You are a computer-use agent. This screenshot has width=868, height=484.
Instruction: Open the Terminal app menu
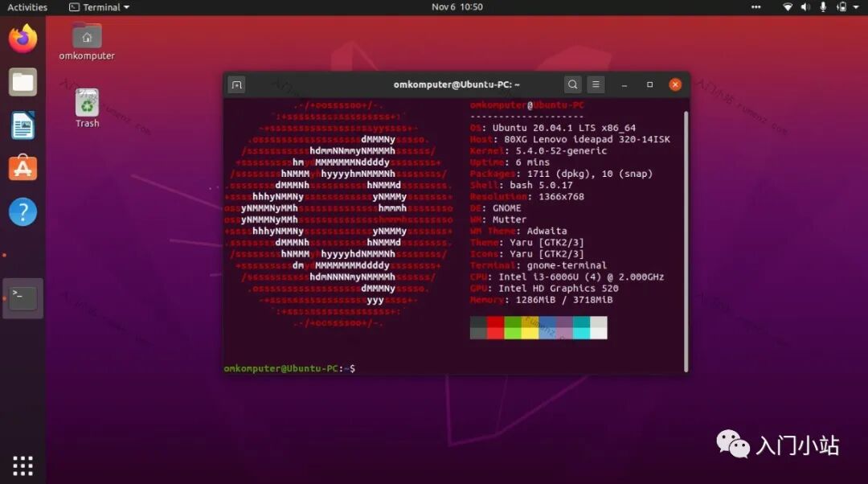(x=99, y=7)
